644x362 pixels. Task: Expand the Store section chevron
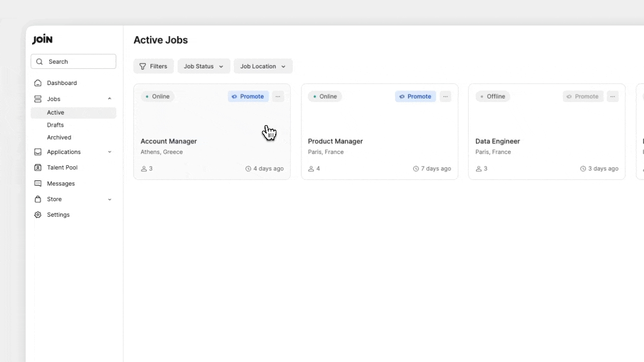tap(110, 200)
